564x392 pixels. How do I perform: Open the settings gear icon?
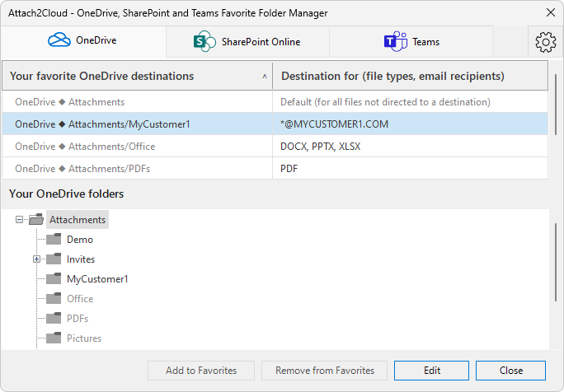(545, 42)
